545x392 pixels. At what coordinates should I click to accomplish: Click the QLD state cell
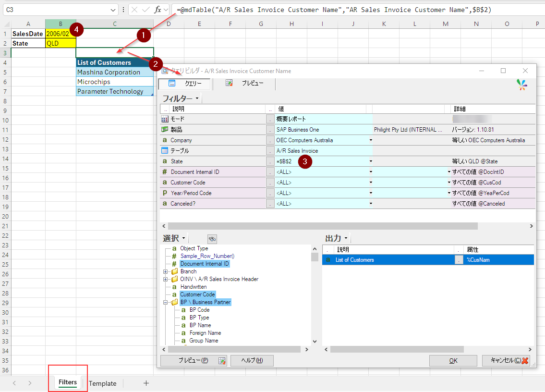pos(61,43)
